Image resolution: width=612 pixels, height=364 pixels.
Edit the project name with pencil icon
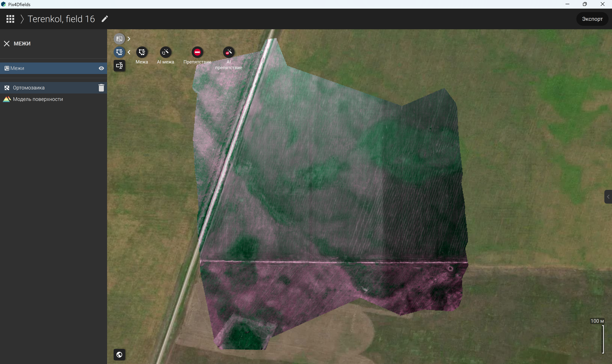coord(105,19)
